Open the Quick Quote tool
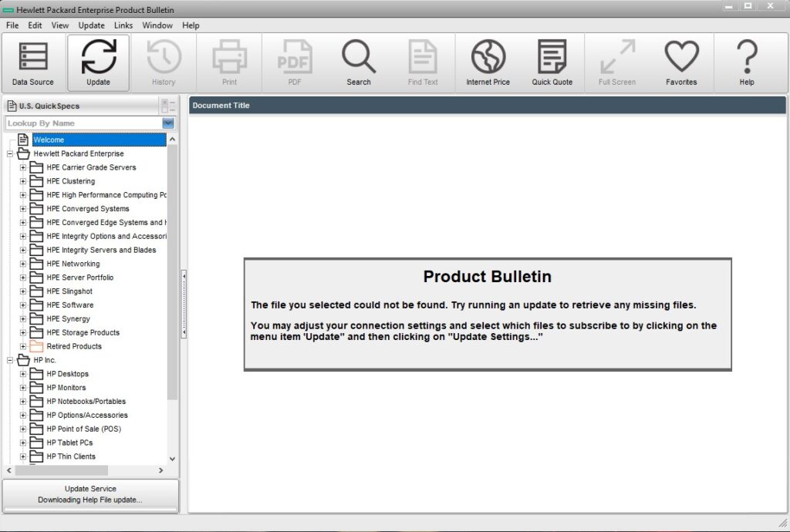The image size is (790, 532). click(x=552, y=62)
